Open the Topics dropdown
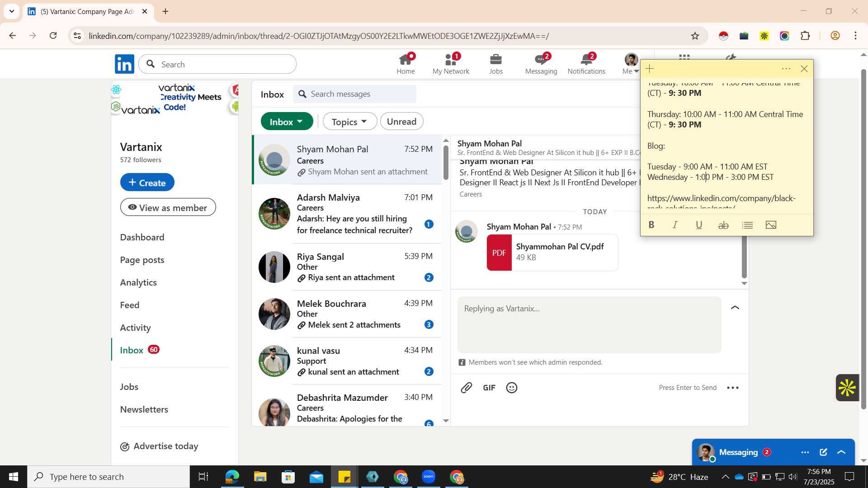 (350, 122)
